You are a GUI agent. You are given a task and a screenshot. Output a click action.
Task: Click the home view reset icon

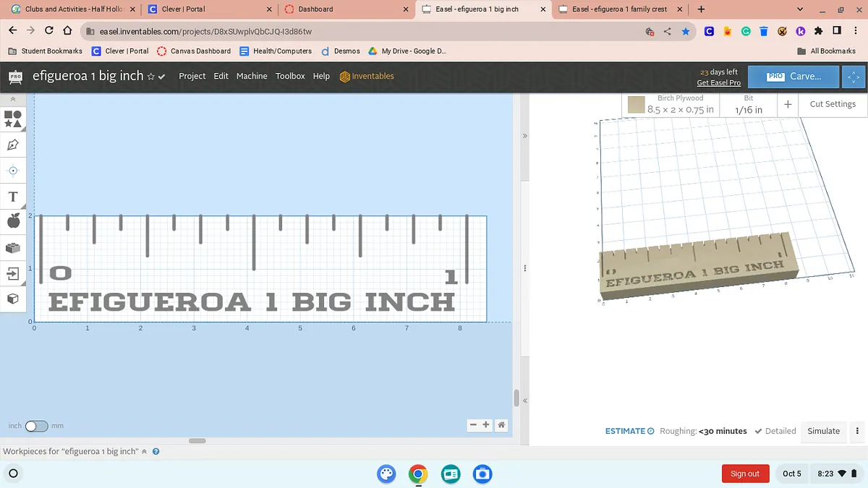501,425
